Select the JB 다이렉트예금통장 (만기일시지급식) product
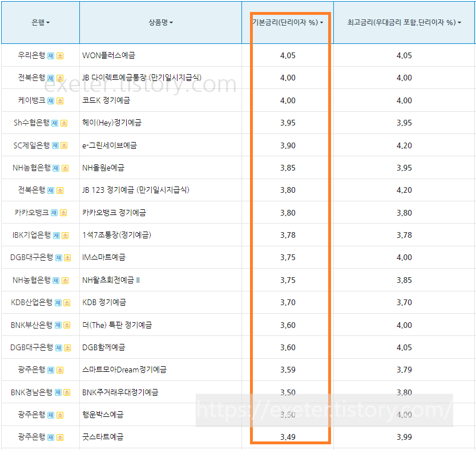This screenshot has height=450, width=476. [x=142, y=78]
